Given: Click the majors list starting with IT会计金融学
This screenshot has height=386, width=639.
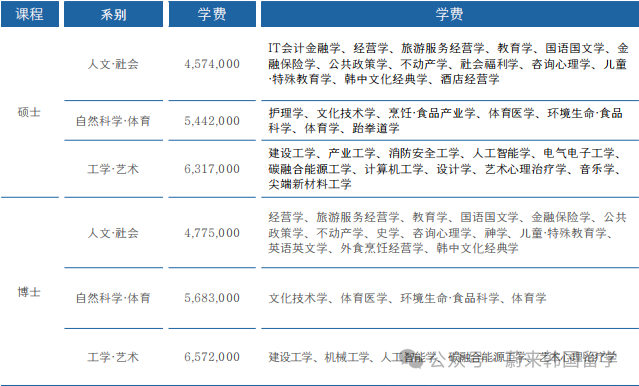Looking at the screenshot, I should [x=448, y=64].
